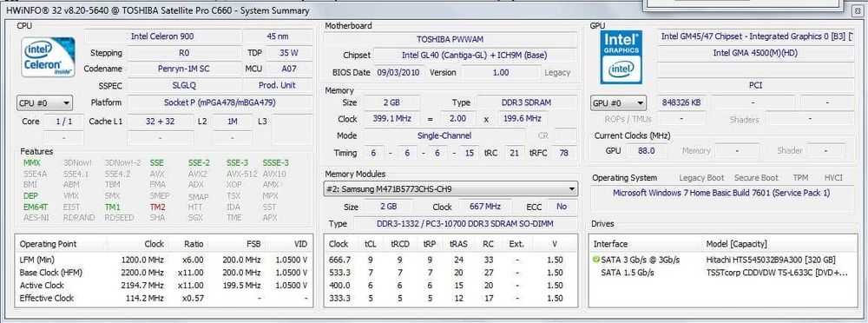Click the ECC value No
Screen dimensions: 868x323
click(x=562, y=207)
